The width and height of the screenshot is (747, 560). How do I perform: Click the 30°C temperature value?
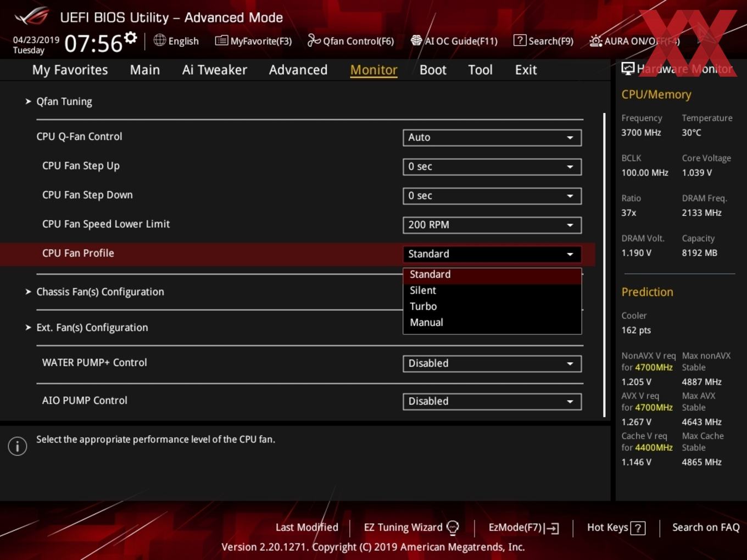pos(692,132)
